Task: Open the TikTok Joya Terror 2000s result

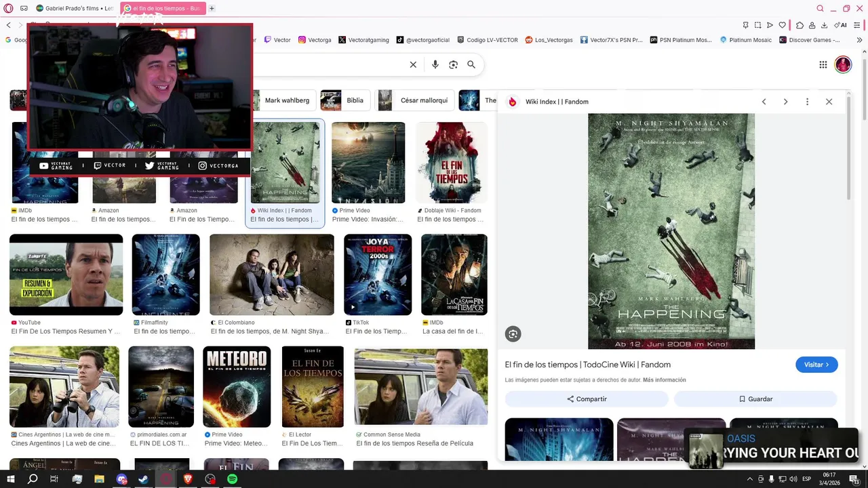Action: [x=378, y=274]
